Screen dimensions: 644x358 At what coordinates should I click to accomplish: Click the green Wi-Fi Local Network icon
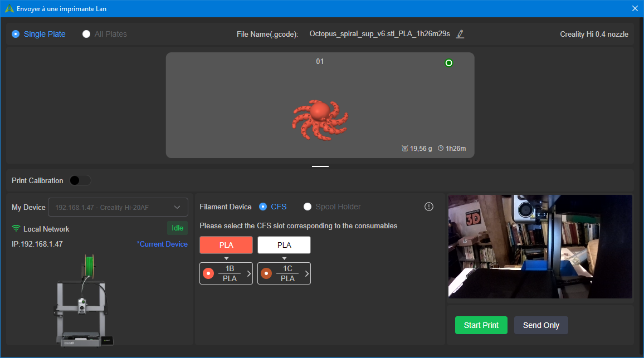coord(16,228)
